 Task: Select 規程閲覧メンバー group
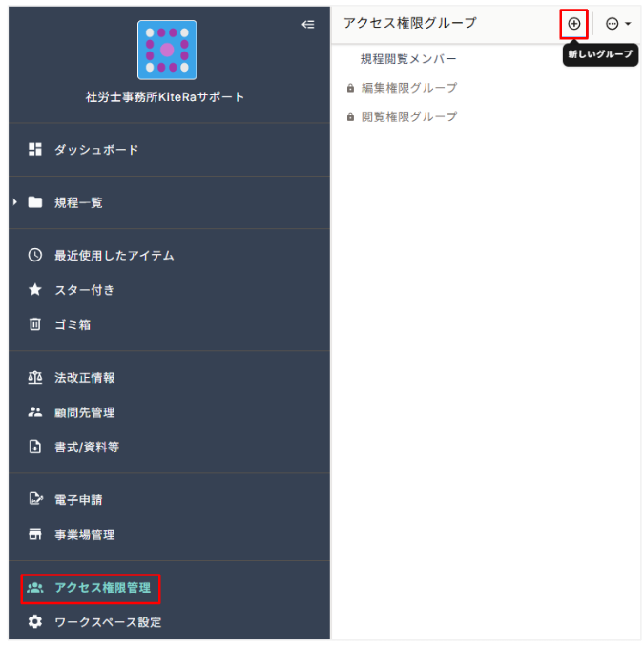(408, 59)
